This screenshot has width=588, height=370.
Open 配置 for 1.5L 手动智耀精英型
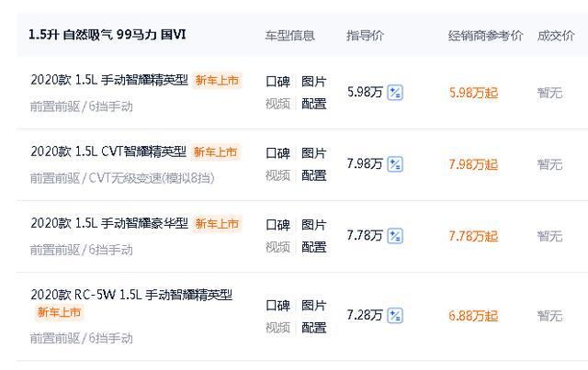point(314,104)
